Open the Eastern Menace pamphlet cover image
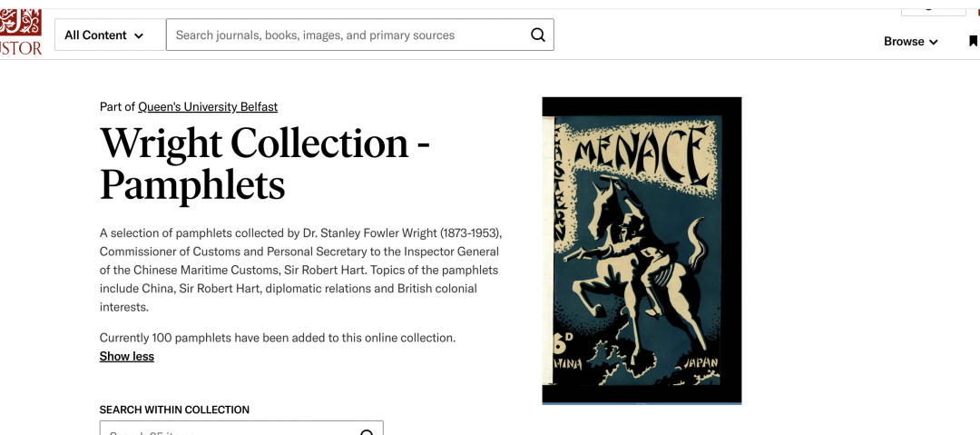This screenshot has height=435, width=980. tap(642, 250)
